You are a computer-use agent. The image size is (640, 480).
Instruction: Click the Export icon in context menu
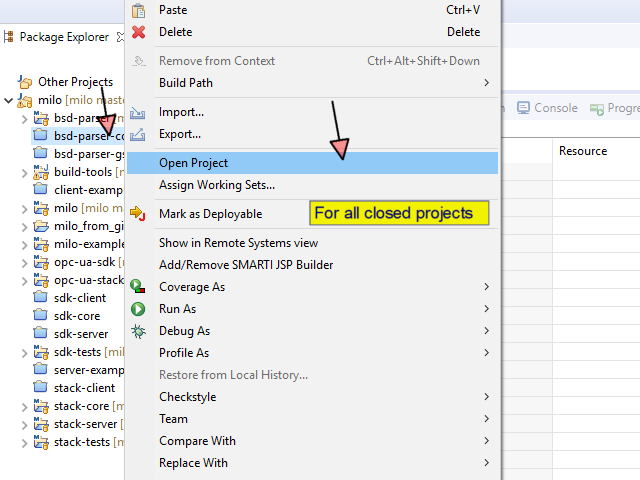pos(138,134)
